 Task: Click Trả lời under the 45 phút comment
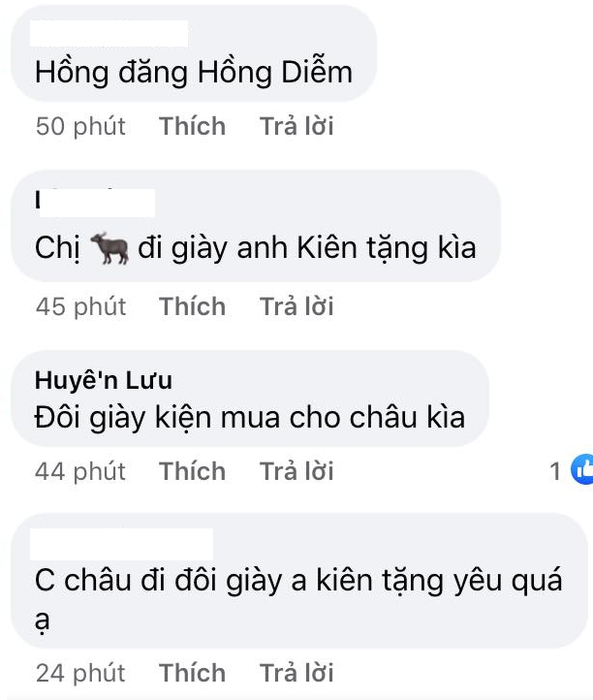296,306
